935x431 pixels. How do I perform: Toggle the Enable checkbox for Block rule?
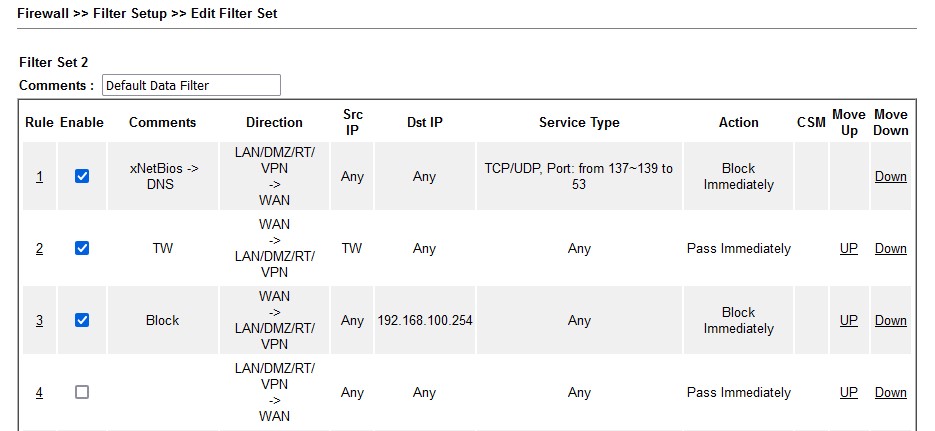click(x=82, y=320)
